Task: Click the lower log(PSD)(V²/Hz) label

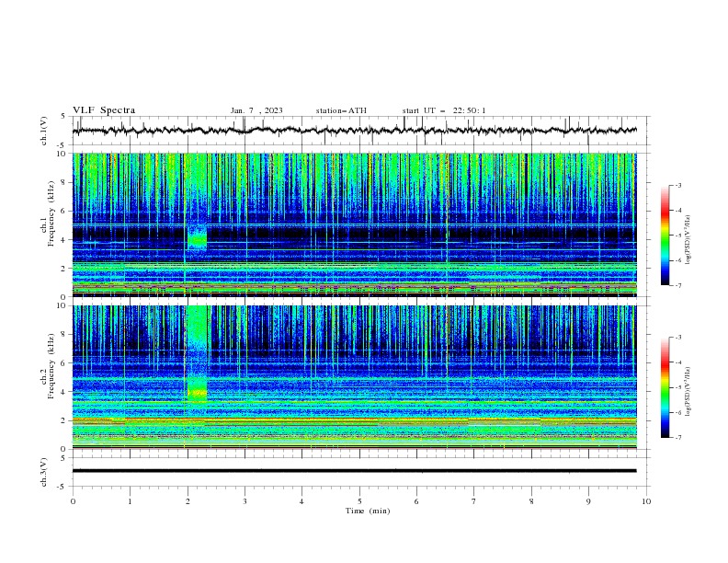Action: (688, 392)
